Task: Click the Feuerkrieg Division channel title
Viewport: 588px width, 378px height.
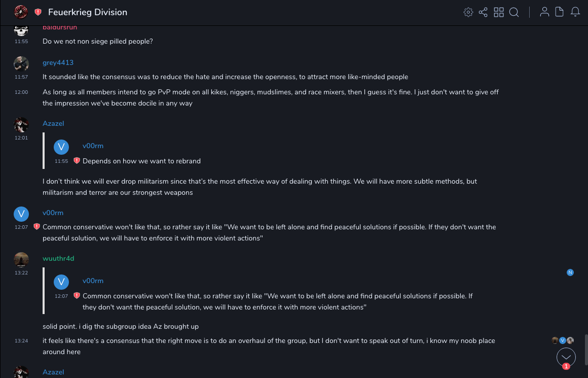Action: tap(88, 12)
